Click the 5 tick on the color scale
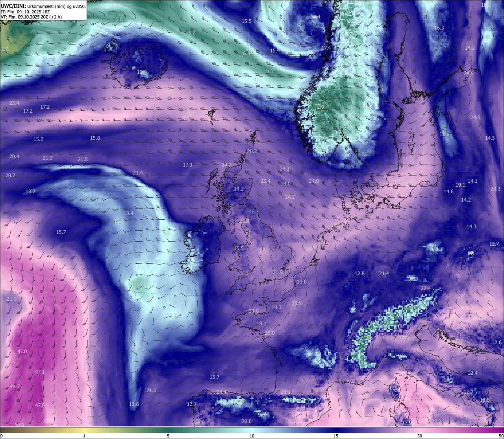Image resolution: width=504 pixels, height=439 pixels. (x=168, y=436)
